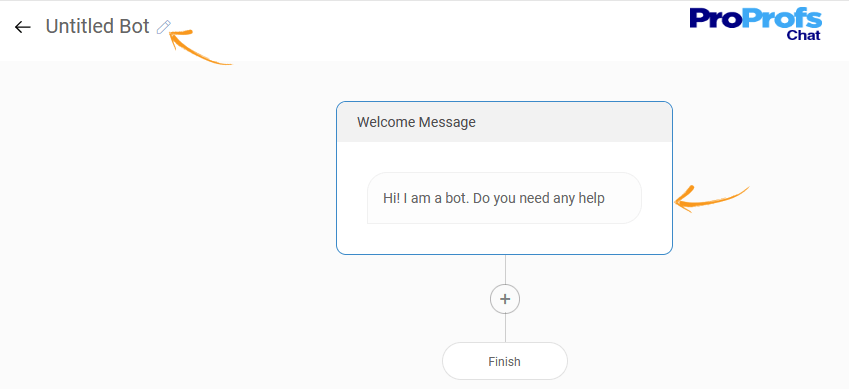Click the pencil icon to rename the bot
Image resolution: width=849 pixels, height=389 pixels.
click(x=164, y=27)
